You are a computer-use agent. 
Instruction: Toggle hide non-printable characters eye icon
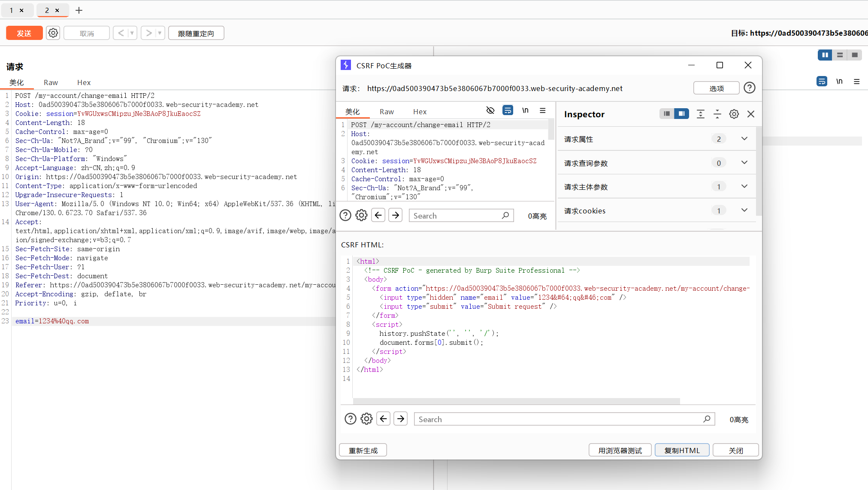pos(490,111)
